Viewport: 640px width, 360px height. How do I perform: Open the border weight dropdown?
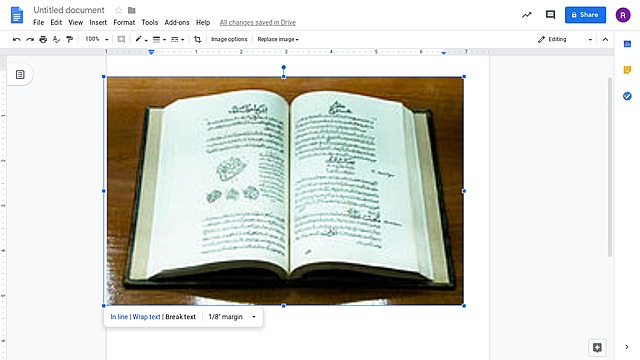(x=159, y=40)
